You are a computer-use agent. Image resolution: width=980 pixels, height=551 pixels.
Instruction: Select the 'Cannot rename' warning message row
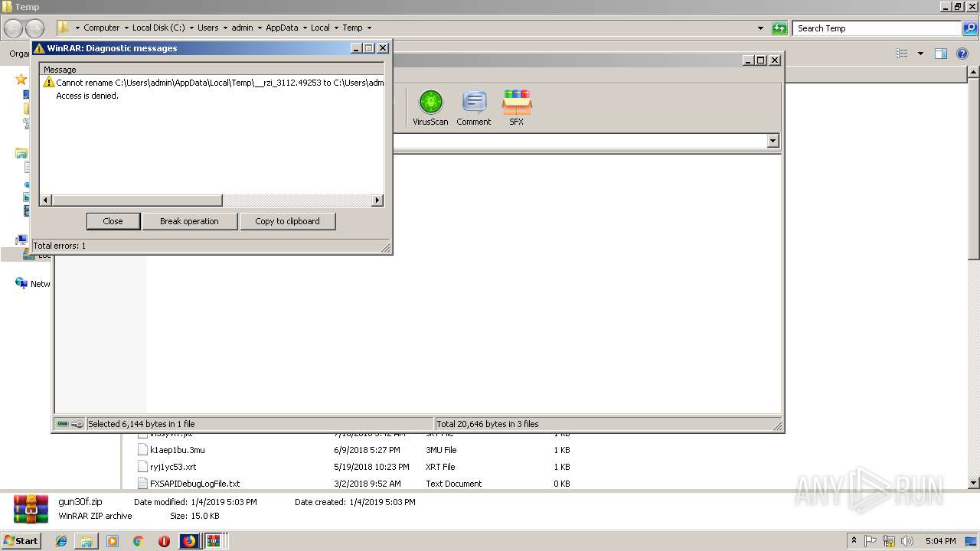(214, 83)
